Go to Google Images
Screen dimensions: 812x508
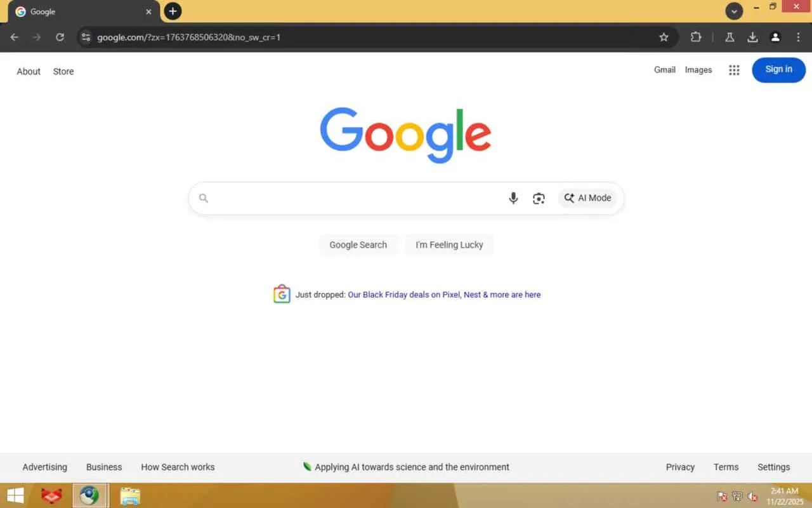(x=698, y=70)
